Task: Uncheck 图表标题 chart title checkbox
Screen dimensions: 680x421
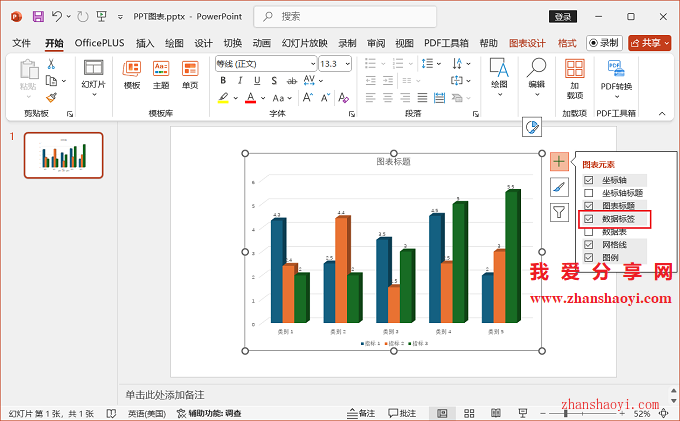Action: (588, 206)
